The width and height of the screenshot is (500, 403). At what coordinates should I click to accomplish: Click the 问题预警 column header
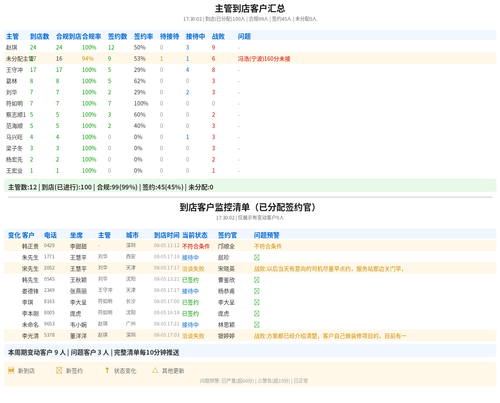267,235
